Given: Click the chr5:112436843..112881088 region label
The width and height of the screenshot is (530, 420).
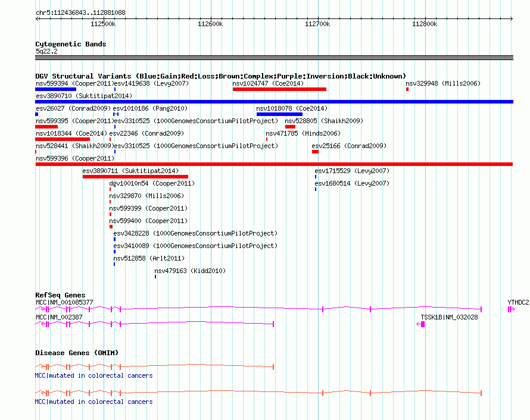Looking at the screenshot, I should (x=80, y=12).
